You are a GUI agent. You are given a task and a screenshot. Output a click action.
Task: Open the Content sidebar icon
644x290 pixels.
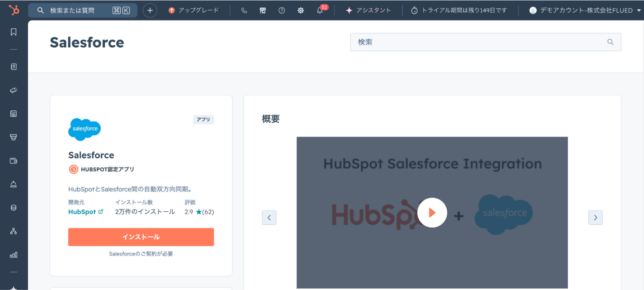coord(14,114)
